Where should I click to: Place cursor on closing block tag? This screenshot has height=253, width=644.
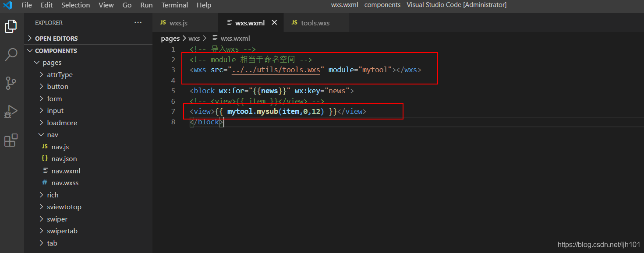207,122
